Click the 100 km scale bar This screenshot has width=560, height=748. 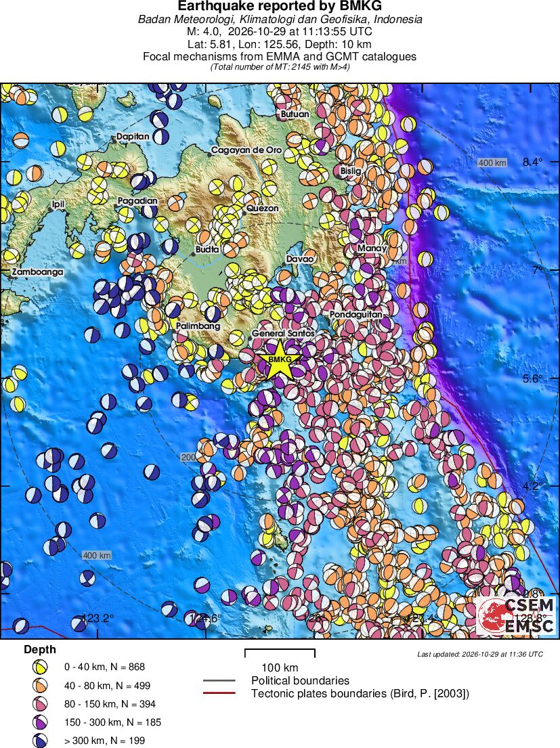coord(280,653)
